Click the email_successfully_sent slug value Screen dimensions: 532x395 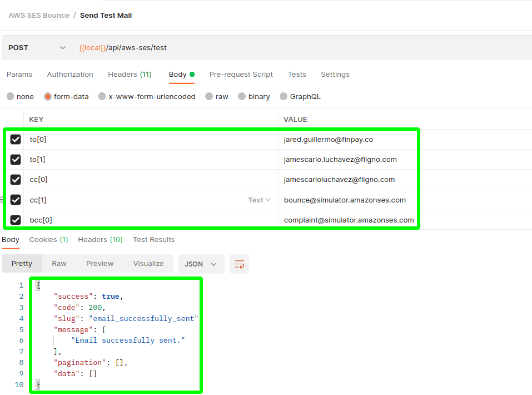click(x=143, y=319)
